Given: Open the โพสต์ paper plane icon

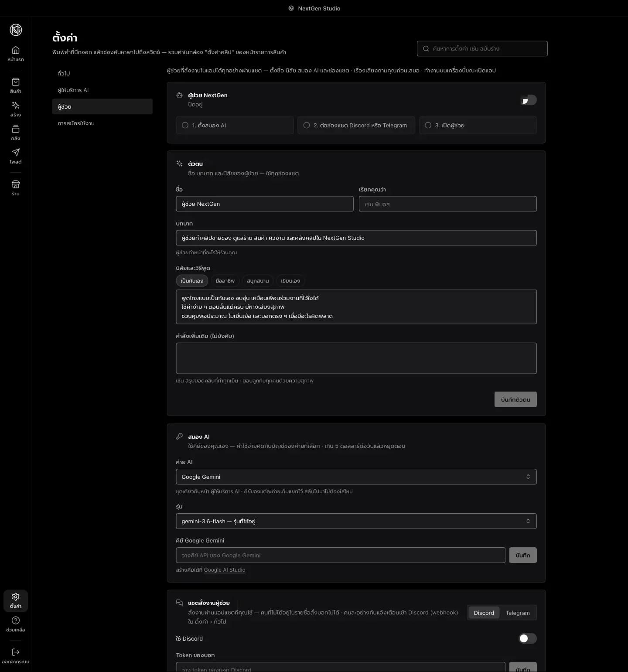Looking at the screenshot, I should (16, 152).
